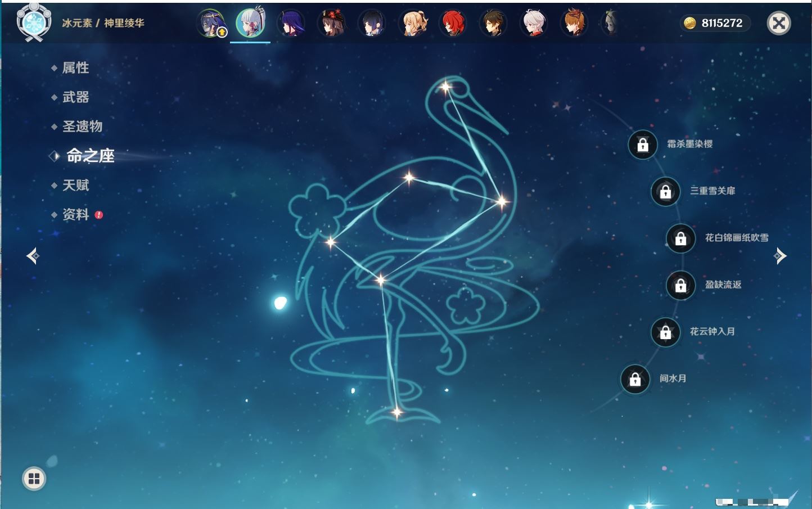Select the 命之座 constellation page
This screenshot has height=509, width=812.
tap(90, 156)
